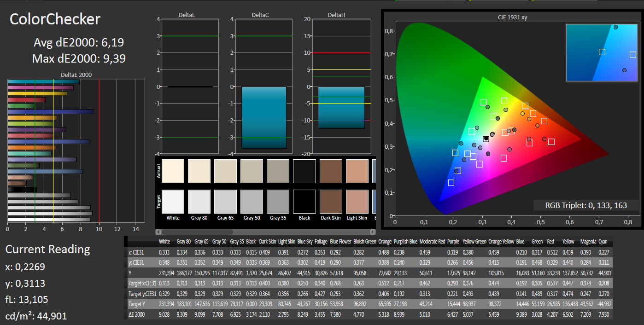
Task: Select the Target Gray 65 swatch
Action: 226,201
